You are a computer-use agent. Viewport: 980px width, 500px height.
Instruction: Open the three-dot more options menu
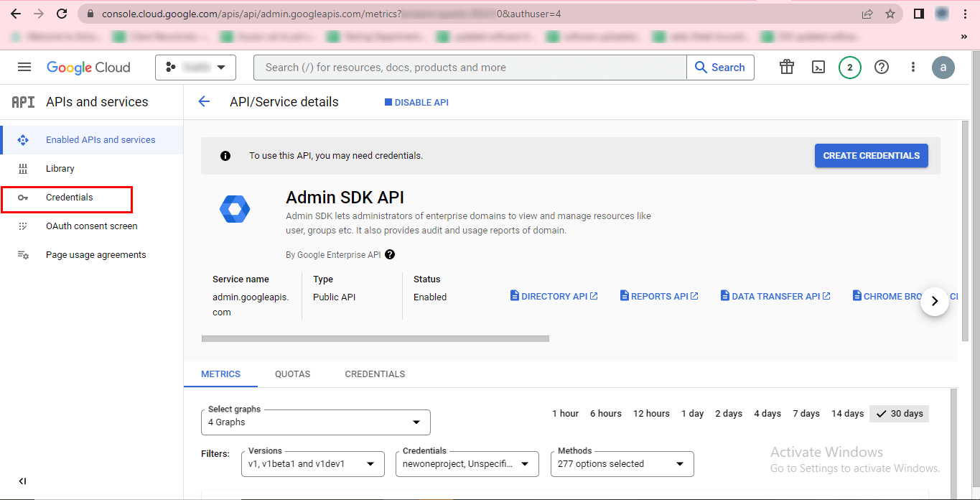913,67
